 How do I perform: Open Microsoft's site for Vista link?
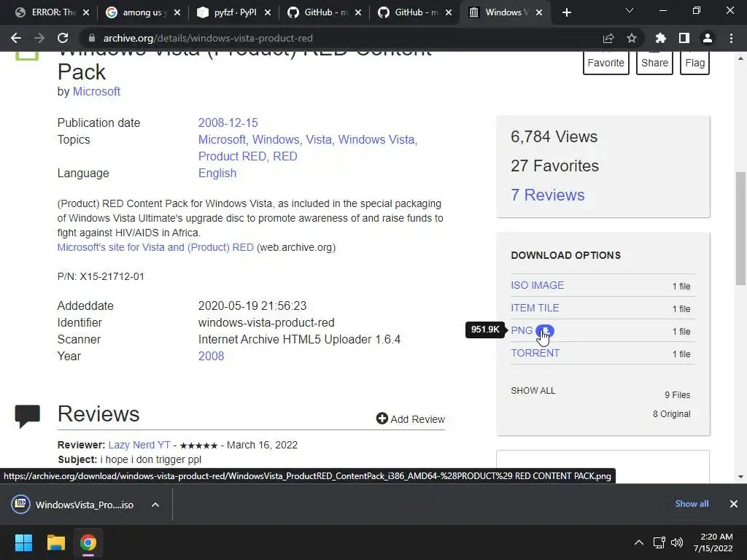click(155, 247)
